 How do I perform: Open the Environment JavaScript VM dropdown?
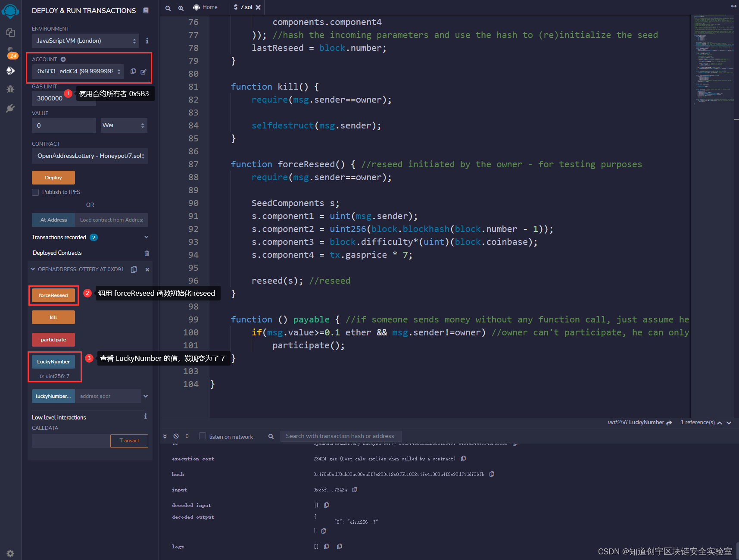86,41
